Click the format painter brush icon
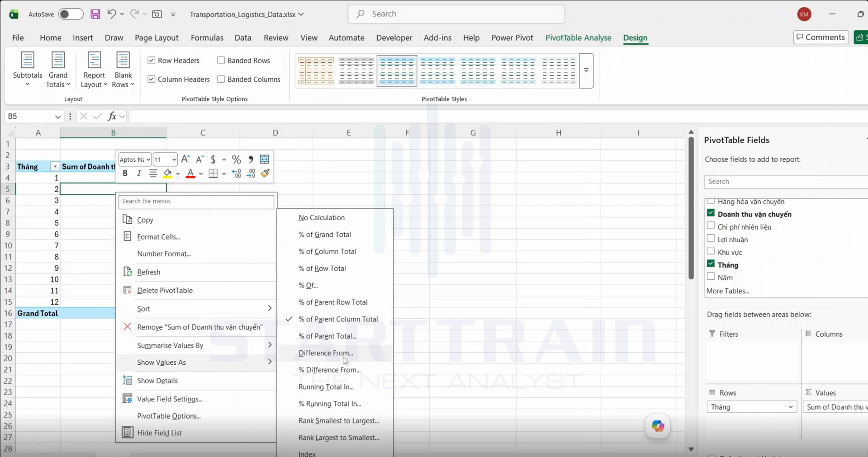 point(265,173)
